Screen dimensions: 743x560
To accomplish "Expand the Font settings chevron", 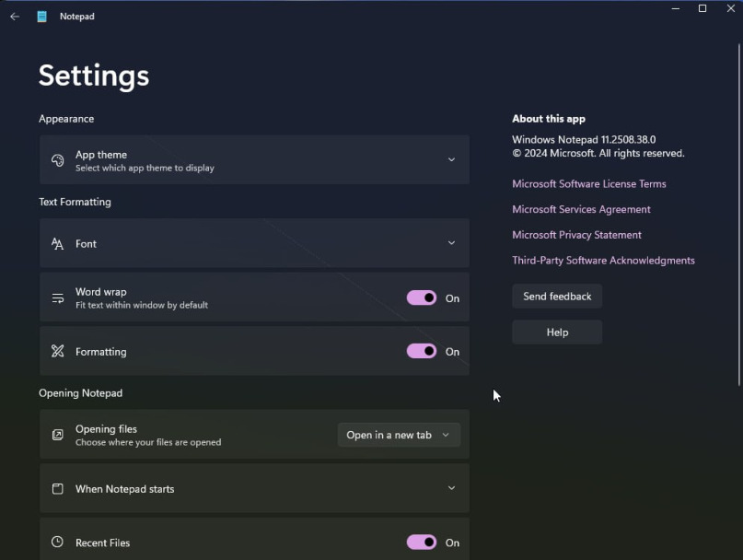I will point(451,243).
